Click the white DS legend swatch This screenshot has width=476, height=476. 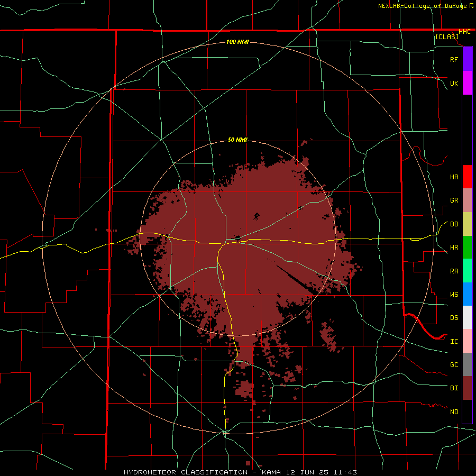[467, 317]
